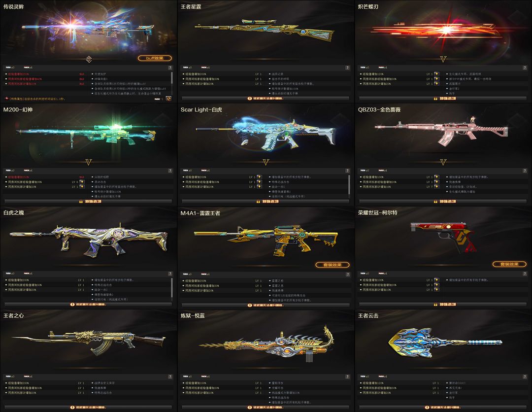The width and height of the screenshot is (532, 412).
Task: Upgrade third attribute on QBZ03-金色蔷薇
Action: (436, 187)
